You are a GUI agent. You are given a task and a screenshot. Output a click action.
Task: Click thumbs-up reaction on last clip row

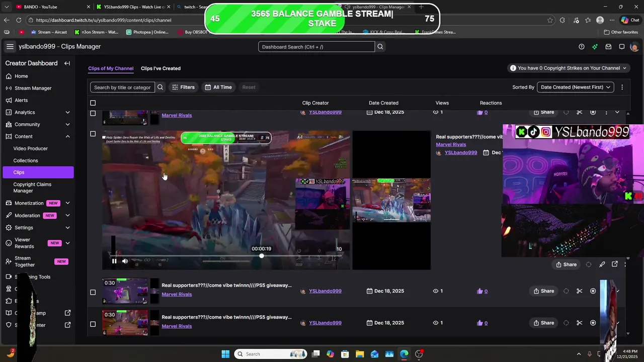(479, 323)
